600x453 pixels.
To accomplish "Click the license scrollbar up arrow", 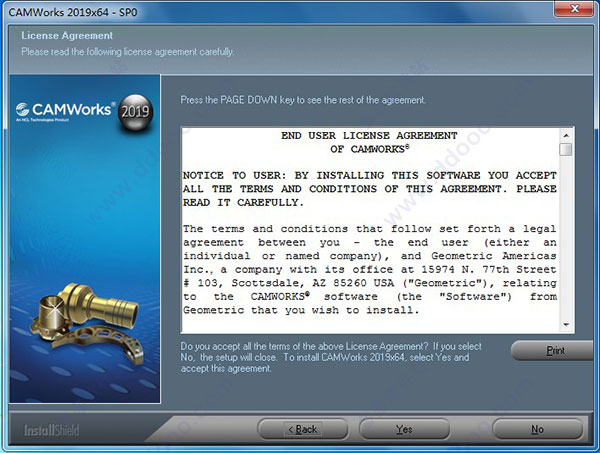I will [566, 135].
